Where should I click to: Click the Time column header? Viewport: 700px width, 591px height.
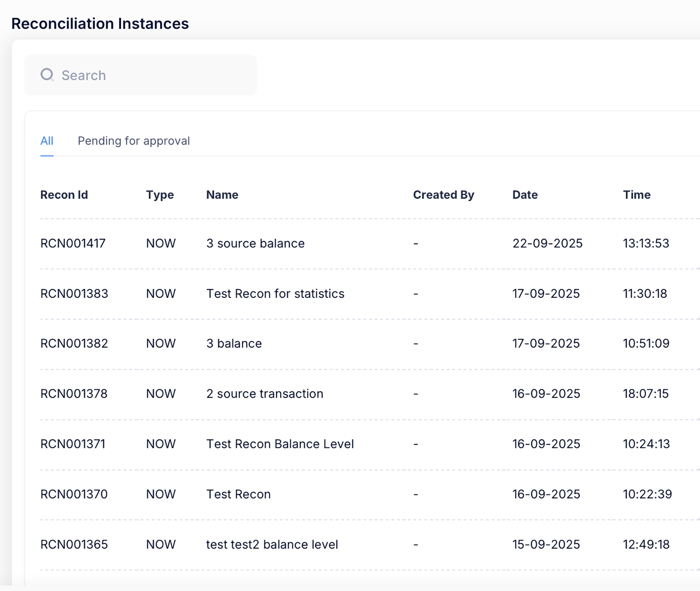pyautogui.click(x=636, y=195)
